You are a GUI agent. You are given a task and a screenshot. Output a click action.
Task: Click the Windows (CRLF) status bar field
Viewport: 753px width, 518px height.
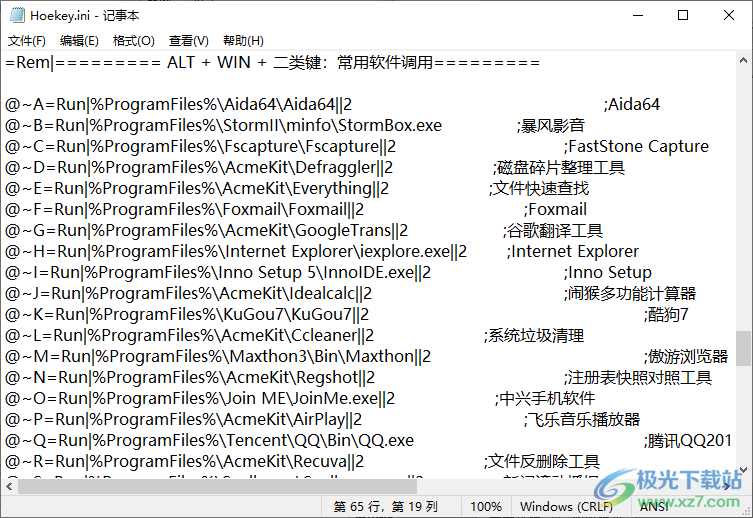[566, 507]
